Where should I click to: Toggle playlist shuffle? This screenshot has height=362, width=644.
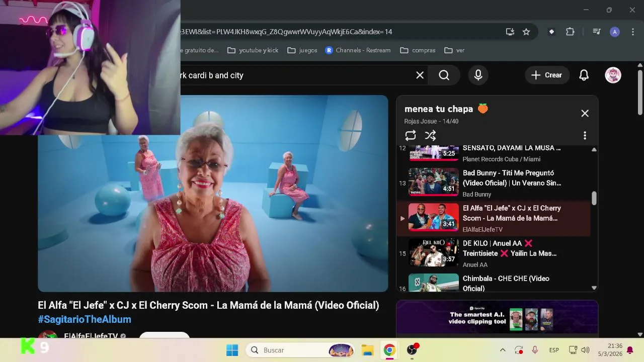tap(430, 135)
